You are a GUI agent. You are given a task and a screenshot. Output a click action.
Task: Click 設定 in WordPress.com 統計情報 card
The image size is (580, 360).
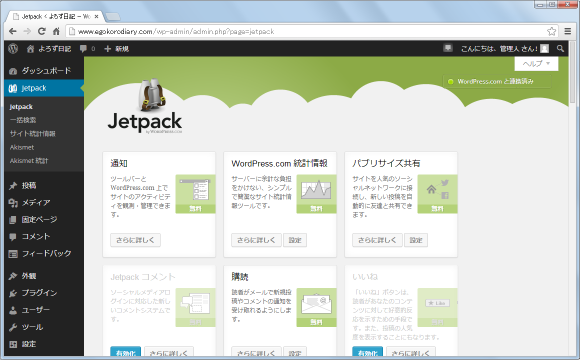[295, 240]
